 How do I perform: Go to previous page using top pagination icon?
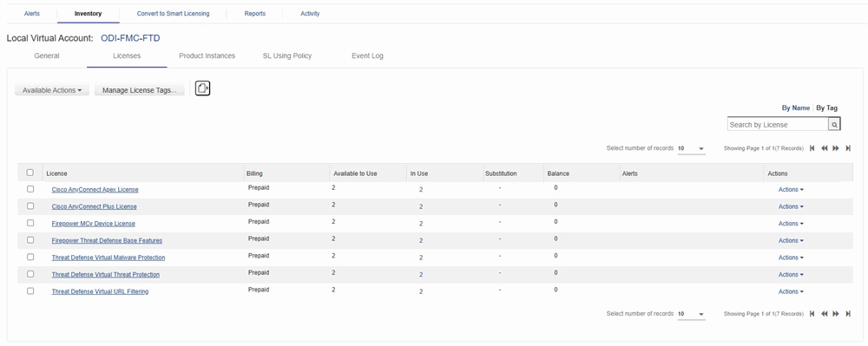coord(825,148)
